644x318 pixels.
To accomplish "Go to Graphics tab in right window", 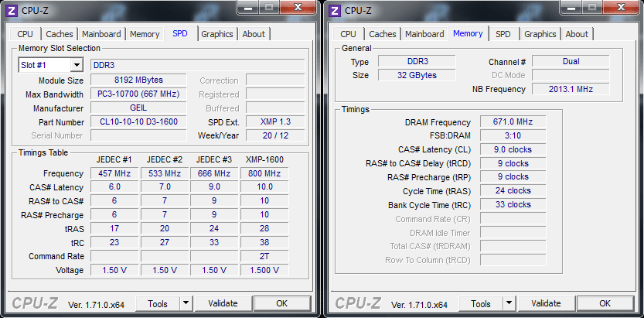I will [x=540, y=34].
